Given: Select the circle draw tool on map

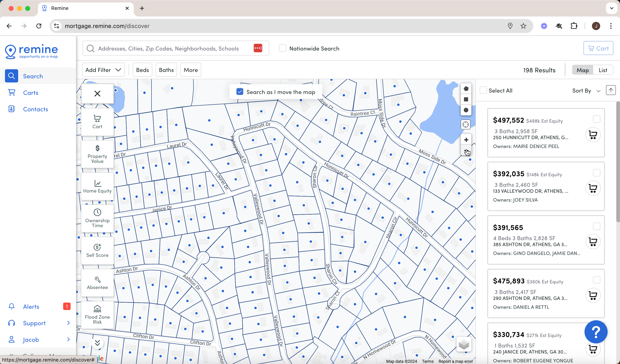Looking at the screenshot, I should point(466,110).
